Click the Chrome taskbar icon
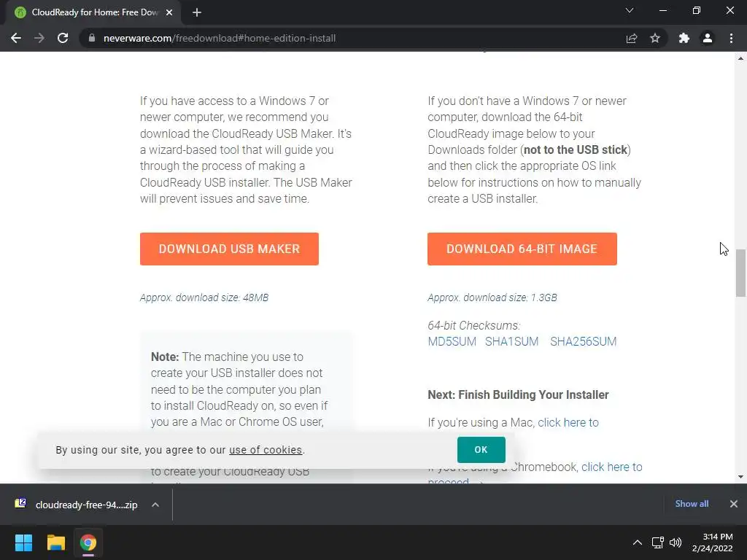The width and height of the screenshot is (747, 560). [88, 542]
